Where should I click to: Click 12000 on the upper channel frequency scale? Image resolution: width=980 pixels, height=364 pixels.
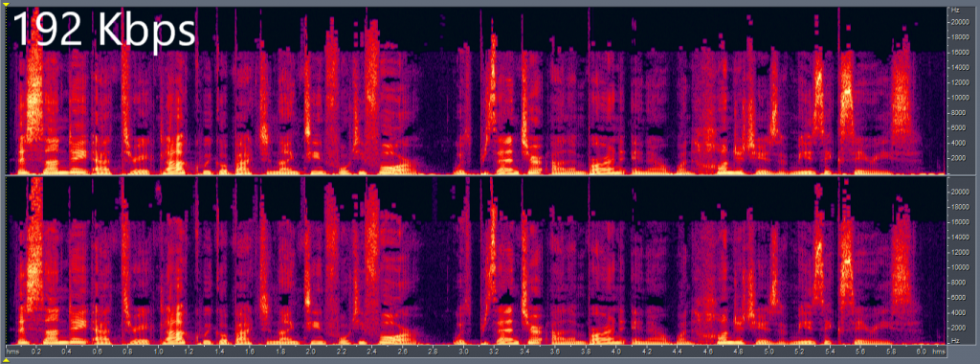(959, 82)
